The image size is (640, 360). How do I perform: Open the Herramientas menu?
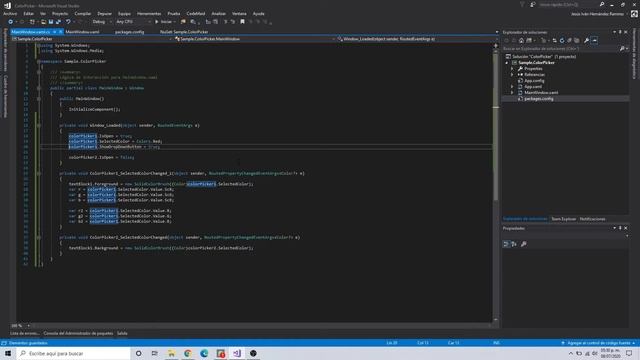click(149, 13)
